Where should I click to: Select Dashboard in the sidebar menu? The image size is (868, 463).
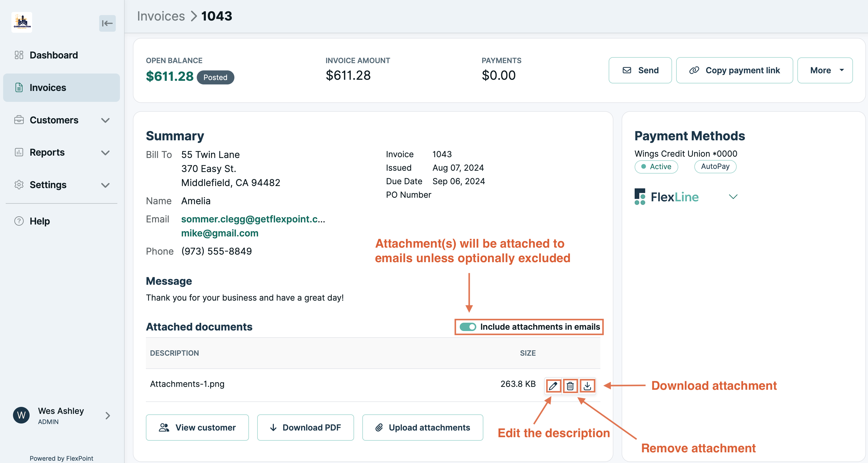tap(53, 55)
